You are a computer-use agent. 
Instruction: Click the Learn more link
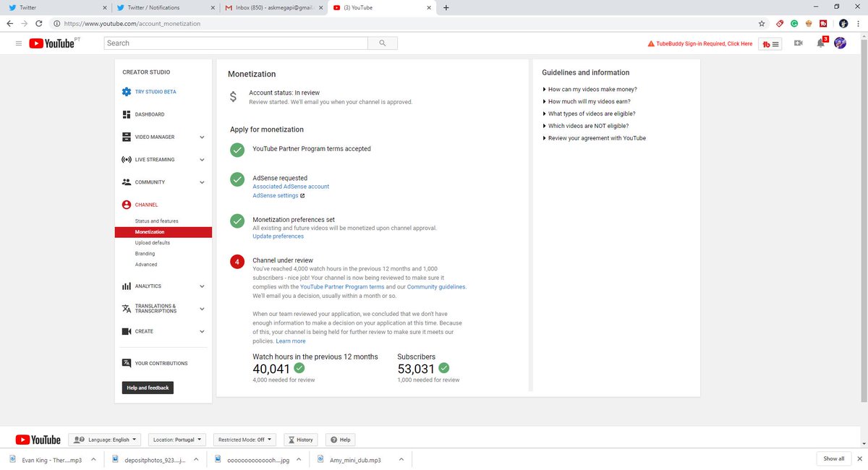291,341
